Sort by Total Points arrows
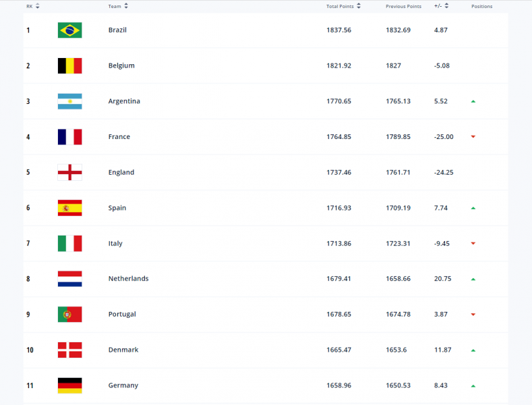The image size is (532, 405). pyautogui.click(x=359, y=6)
